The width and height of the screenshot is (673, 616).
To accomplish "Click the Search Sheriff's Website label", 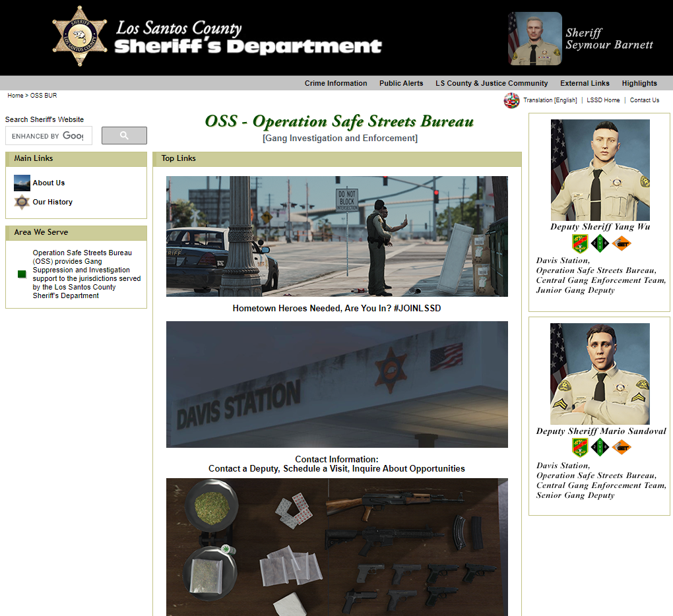I will pos(44,119).
